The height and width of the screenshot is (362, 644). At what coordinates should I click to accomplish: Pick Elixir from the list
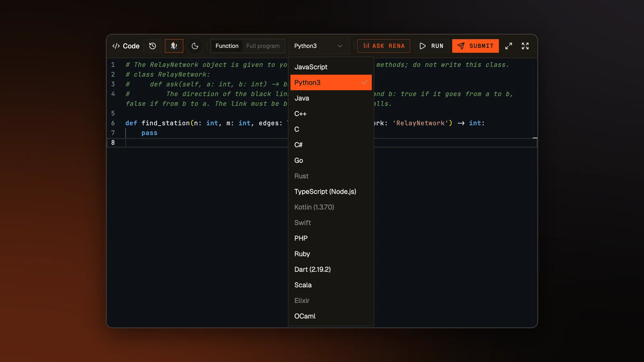tap(331, 300)
